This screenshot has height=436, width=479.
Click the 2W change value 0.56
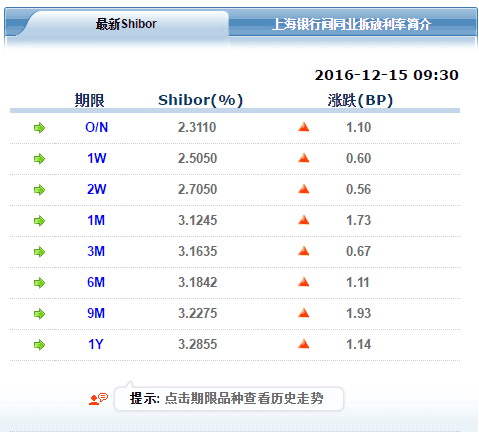click(x=359, y=189)
